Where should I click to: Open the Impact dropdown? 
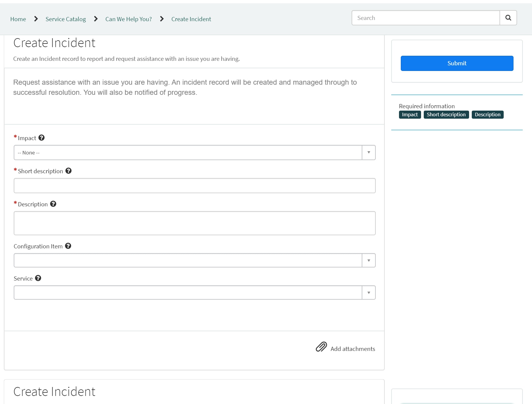point(368,152)
